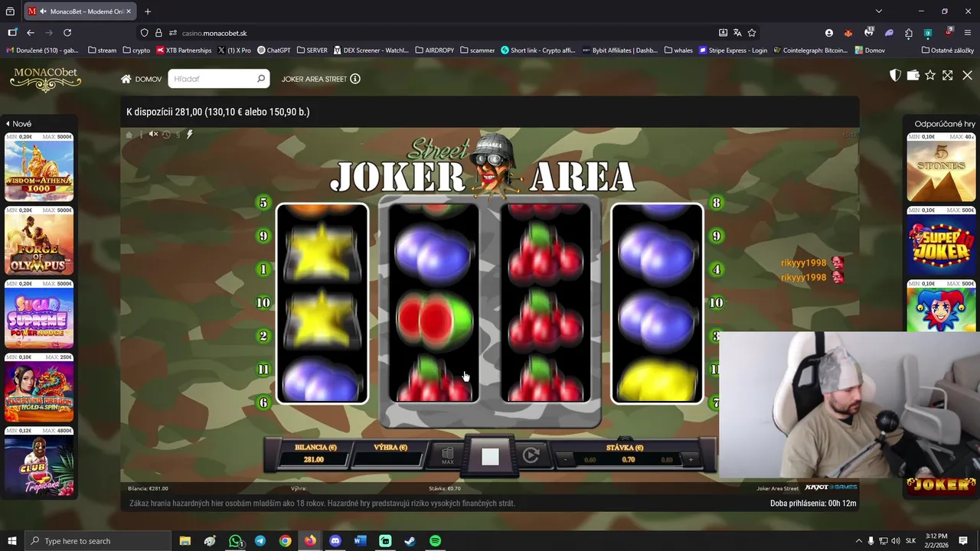Open the Firefox account avatar icon
980x551 pixels.
[829, 33]
